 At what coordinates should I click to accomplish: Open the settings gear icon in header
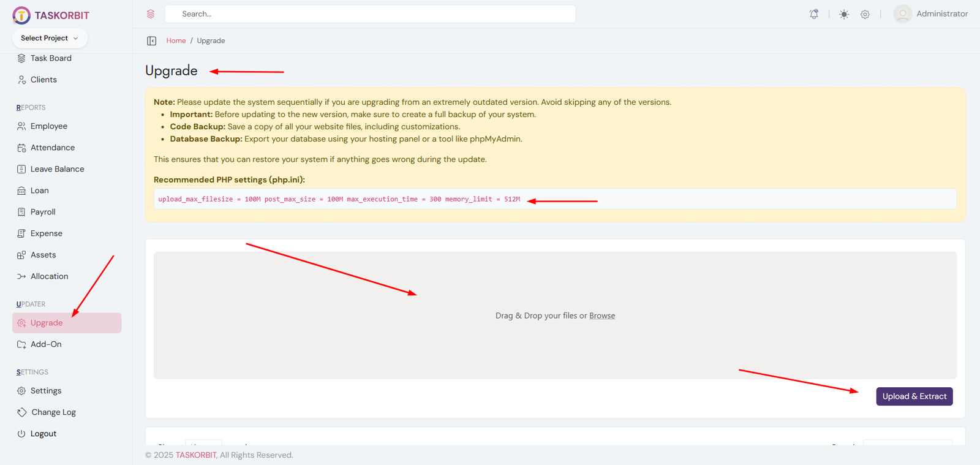[865, 14]
